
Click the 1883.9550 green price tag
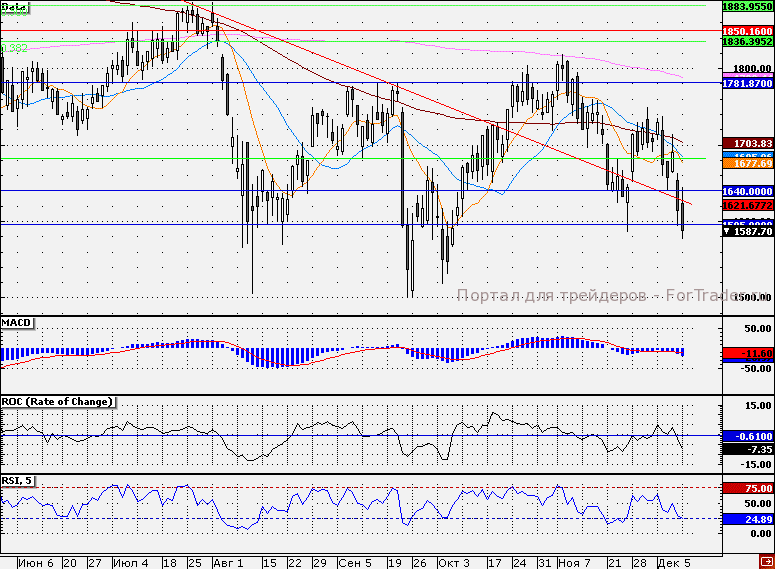[x=747, y=6]
